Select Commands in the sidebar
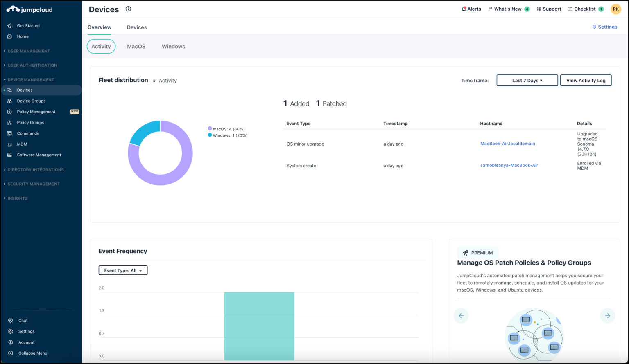Viewport: 629px width, 364px height. pos(28,133)
